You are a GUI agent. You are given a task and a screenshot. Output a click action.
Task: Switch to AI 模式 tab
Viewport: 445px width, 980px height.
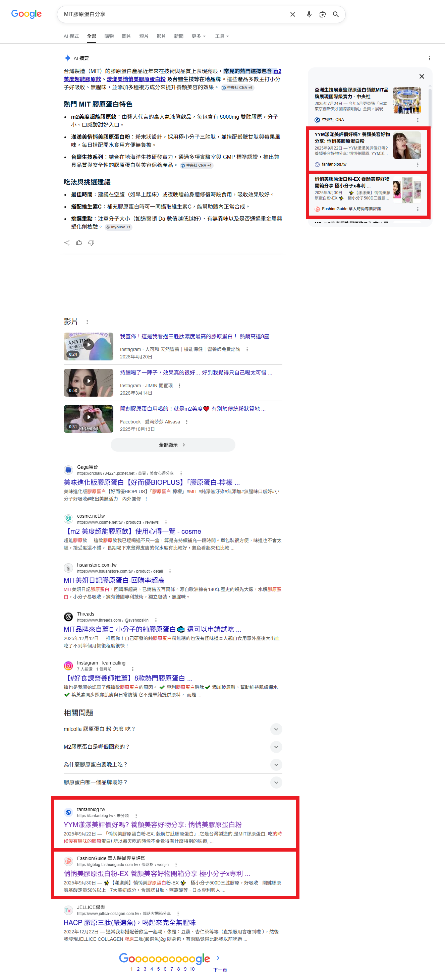click(71, 36)
